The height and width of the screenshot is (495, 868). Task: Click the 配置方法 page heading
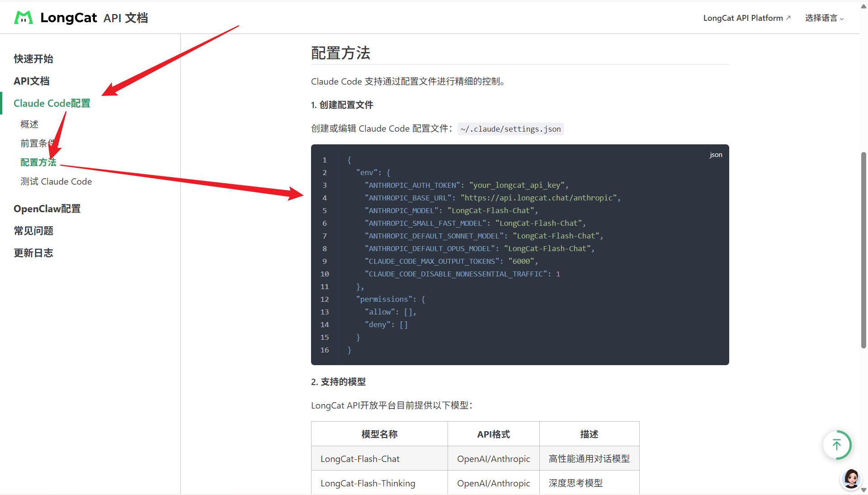(341, 53)
